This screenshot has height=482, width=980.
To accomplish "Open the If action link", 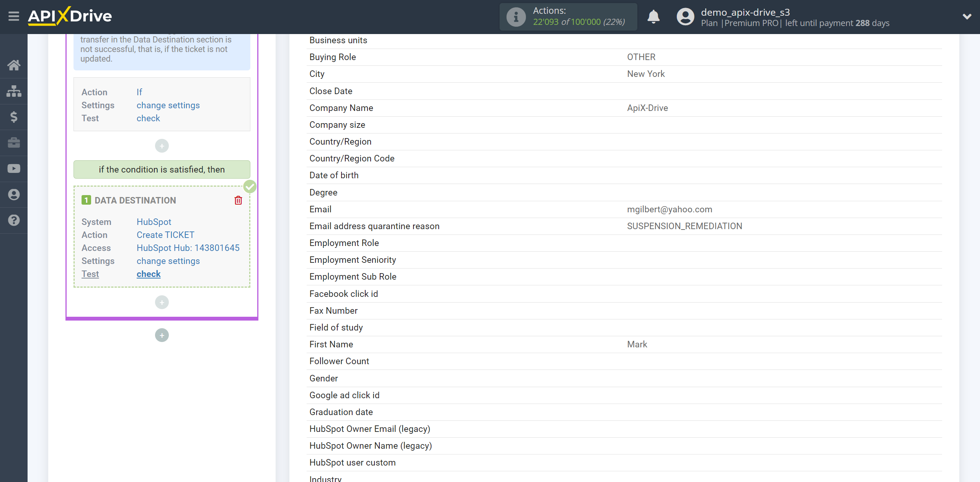I will pos(139,92).
